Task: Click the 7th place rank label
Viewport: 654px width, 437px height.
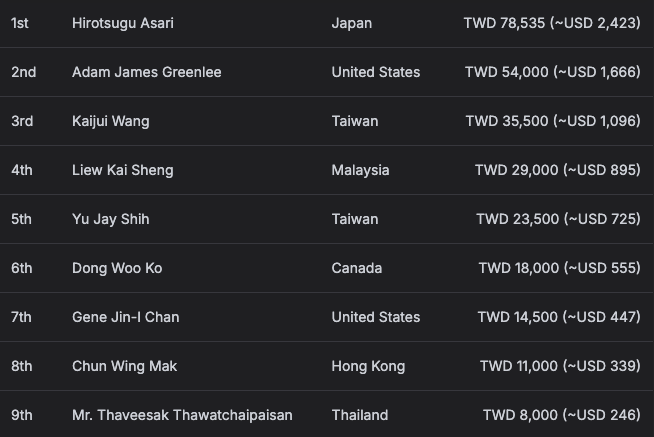Action: (21, 317)
